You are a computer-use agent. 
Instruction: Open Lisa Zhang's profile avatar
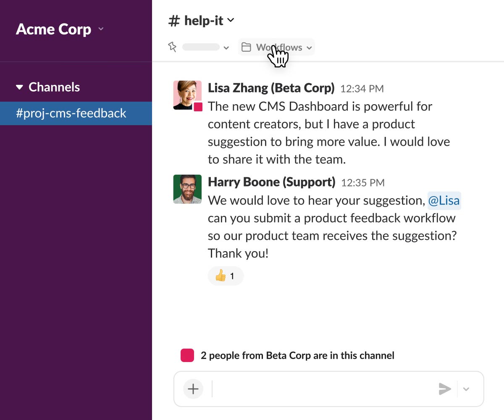(187, 95)
